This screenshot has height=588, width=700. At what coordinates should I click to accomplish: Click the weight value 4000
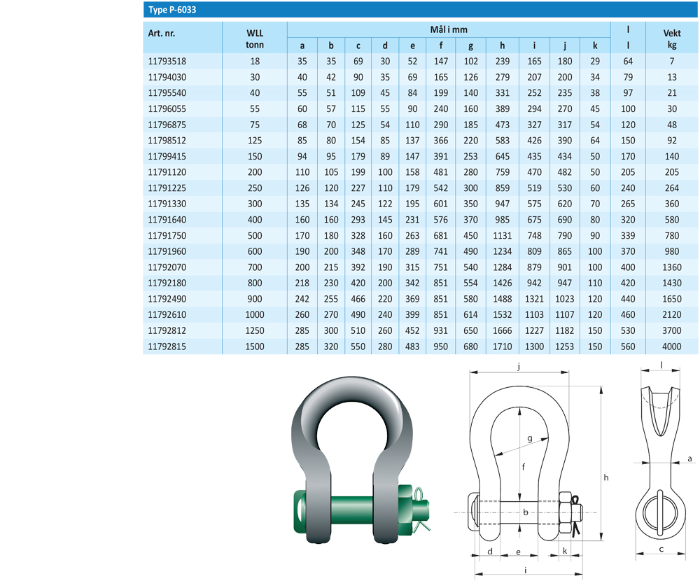672,346
